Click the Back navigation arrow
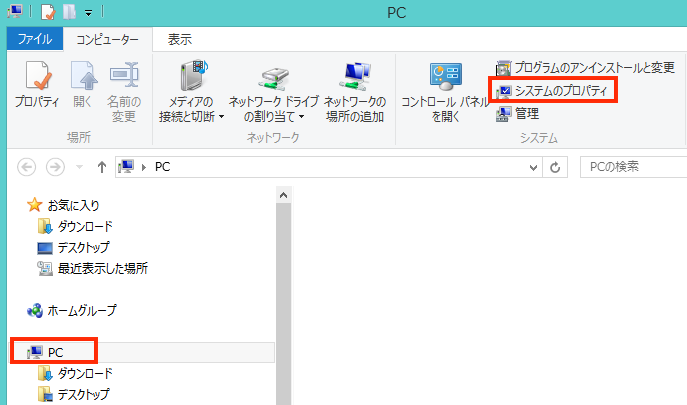 click(26, 167)
